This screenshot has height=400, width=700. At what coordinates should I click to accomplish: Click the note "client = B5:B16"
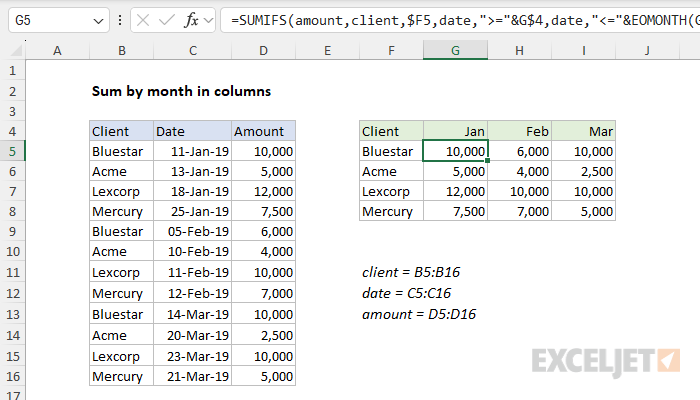411,272
